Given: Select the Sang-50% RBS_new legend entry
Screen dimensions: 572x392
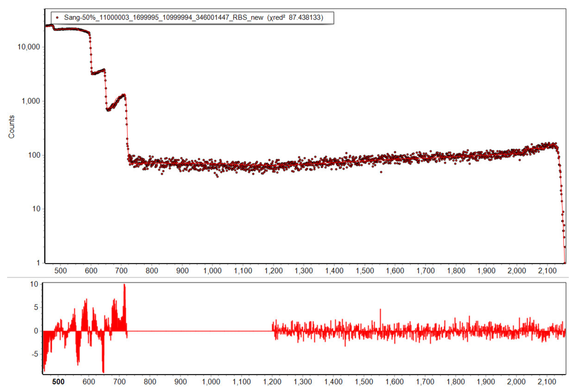Looking at the screenshot, I should [163, 18].
